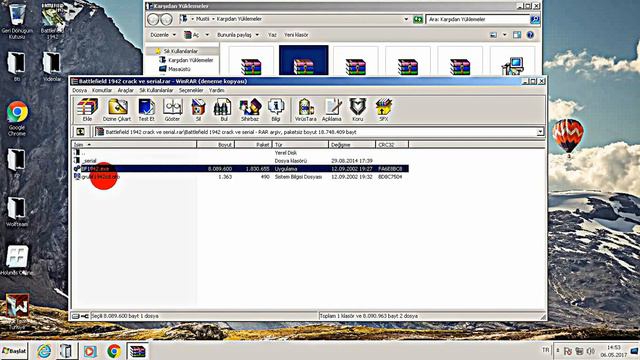Select Sık Kullanılanlar in Explorer sidebar
The width and height of the screenshot is (640, 360).
tap(181, 51)
